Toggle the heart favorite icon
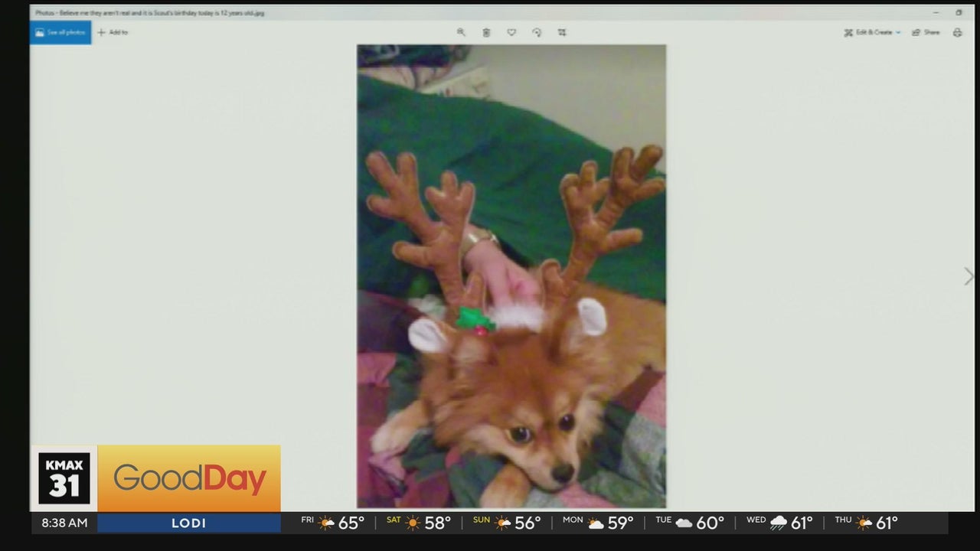 click(x=511, y=32)
